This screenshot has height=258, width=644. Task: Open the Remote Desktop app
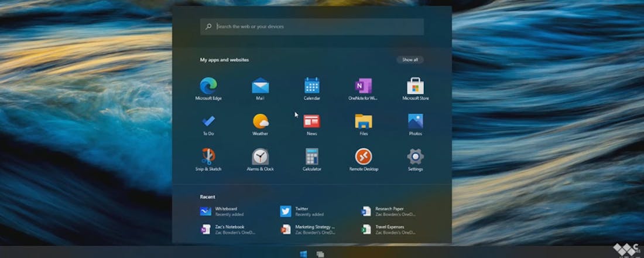(x=364, y=159)
